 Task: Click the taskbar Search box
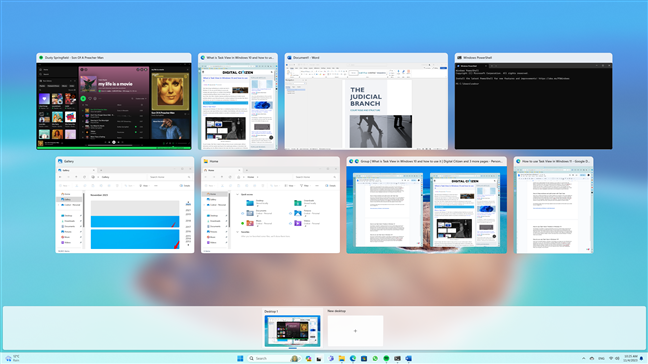(274, 358)
